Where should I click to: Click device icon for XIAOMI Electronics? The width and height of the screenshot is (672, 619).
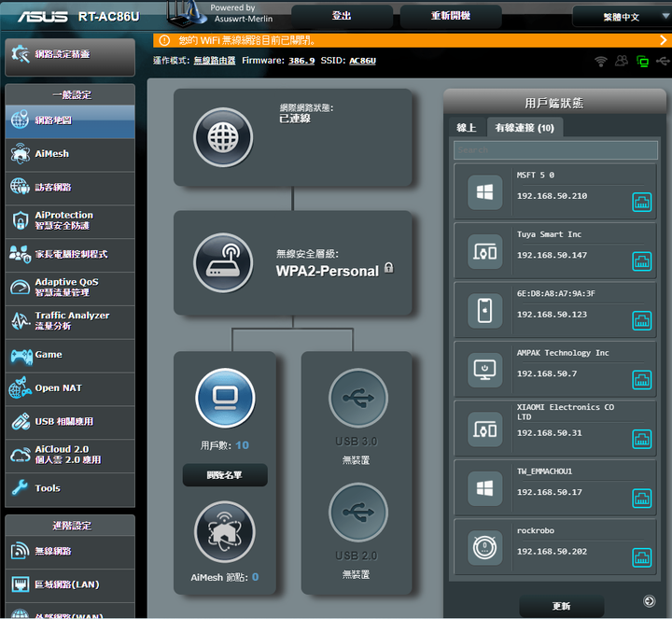[484, 429]
